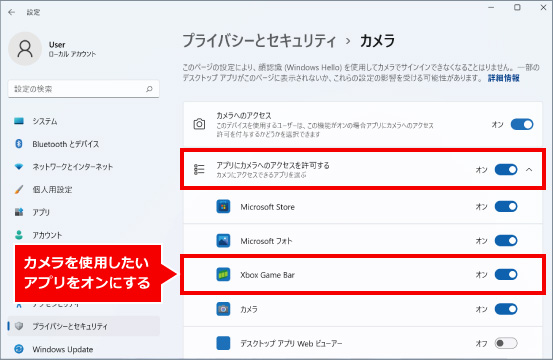553x360 pixels.
Task: Toggle アプリにカメラへのアクセスを許可する switch
Action: (506, 170)
